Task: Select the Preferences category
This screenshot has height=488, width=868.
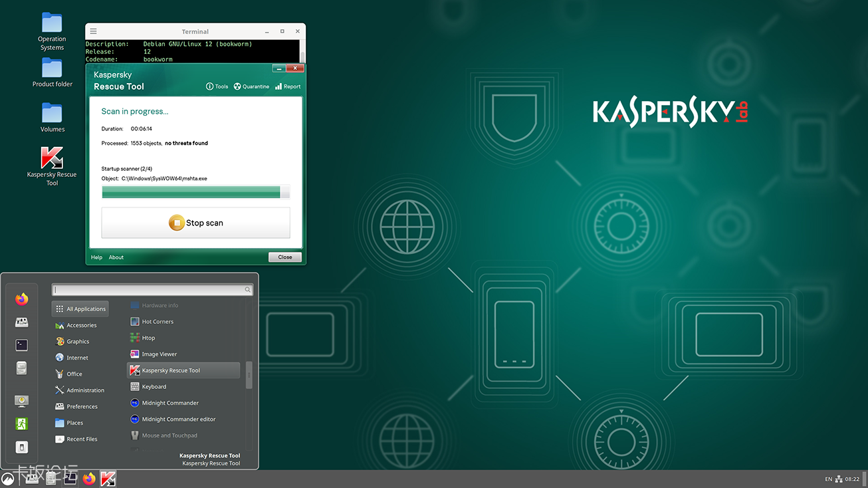Action: click(80, 406)
